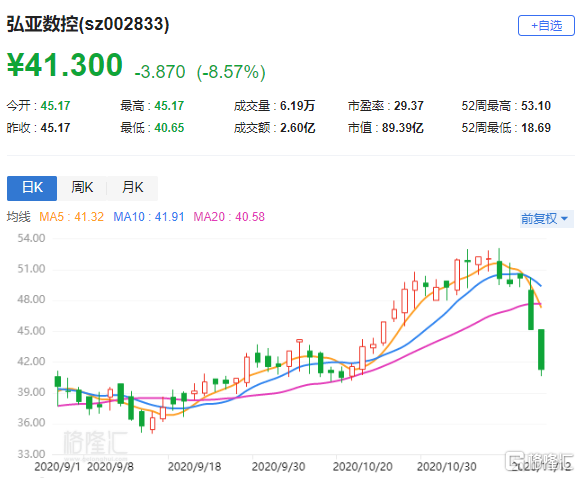The width and height of the screenshot is (580, 478).
Task: Click x-axis date 2020/9/1
Action: (x=57, y=467)
